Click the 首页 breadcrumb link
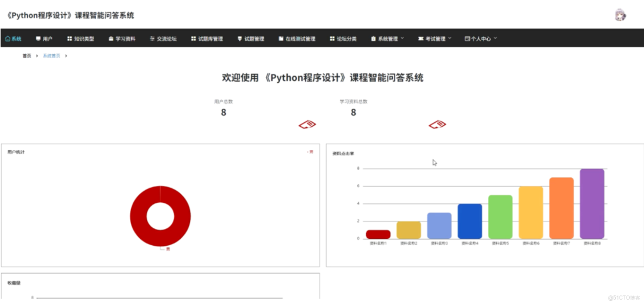 pyautogui.click(x=27, y=56)
